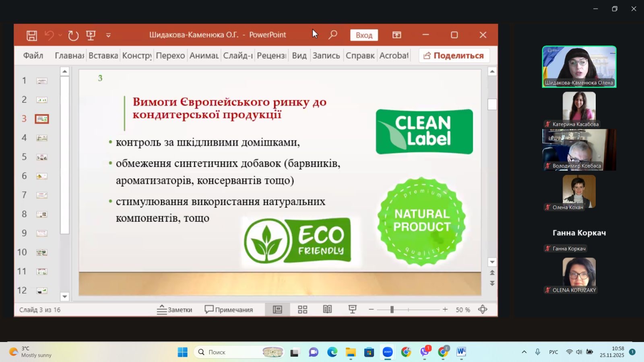Fit slide to current window icon
This screenshot has width=644, height=362.
[483, 309]
